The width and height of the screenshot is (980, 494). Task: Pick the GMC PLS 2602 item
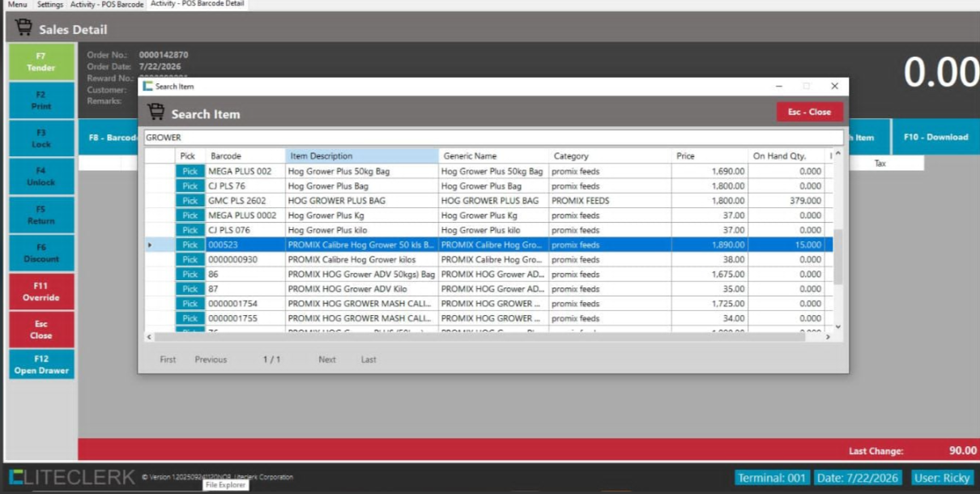click(x=190, y=200)
